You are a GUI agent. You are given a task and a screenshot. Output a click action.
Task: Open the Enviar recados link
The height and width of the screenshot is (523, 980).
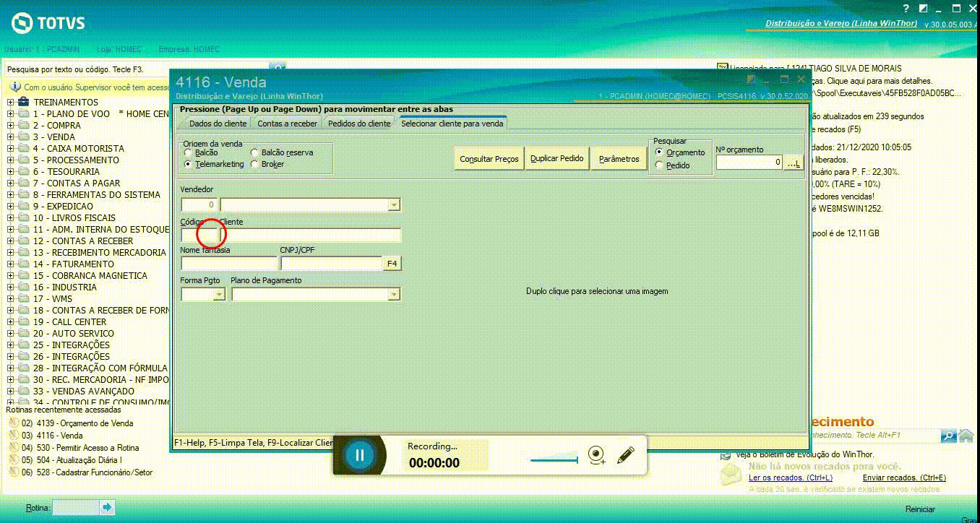point(904,477)
